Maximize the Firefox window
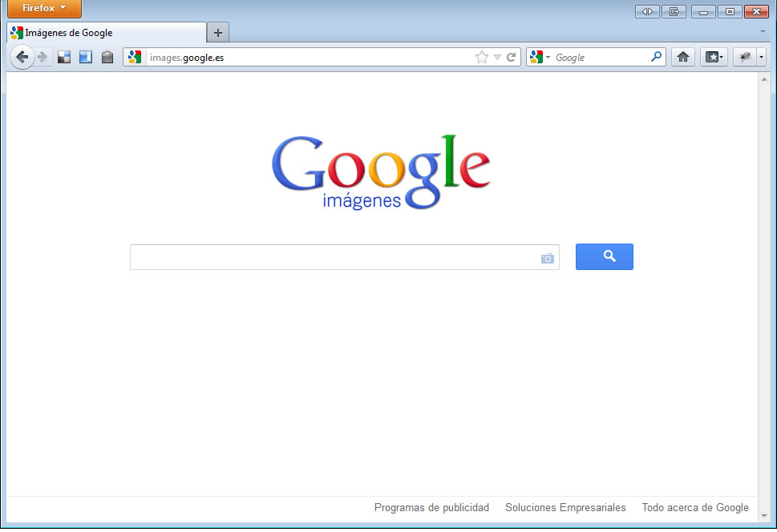Screen dimensions: 777x532 [730, 11]
